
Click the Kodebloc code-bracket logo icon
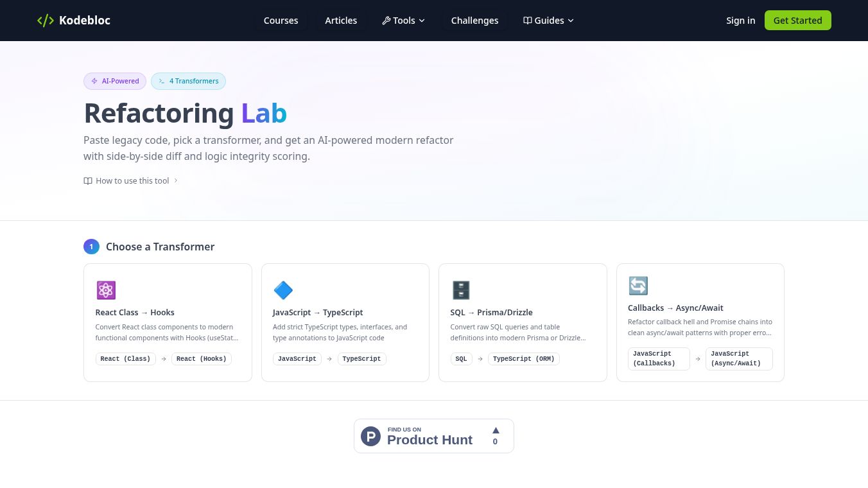(46, 21)
